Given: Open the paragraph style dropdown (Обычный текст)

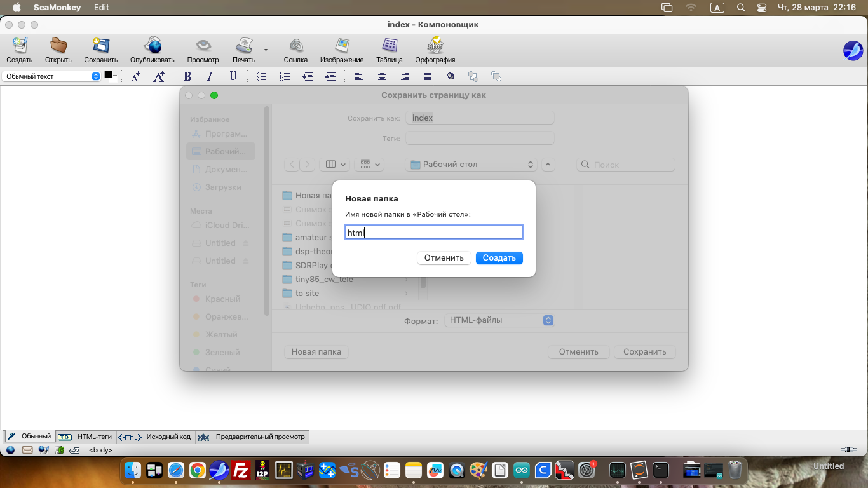Looking at the screenshot, I should point(51,76).
